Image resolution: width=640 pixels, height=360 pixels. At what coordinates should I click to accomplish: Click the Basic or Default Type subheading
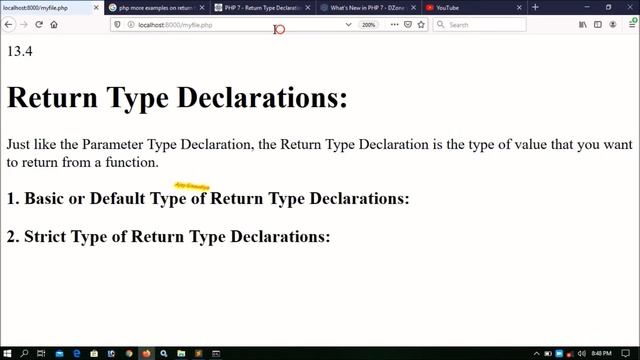point(208,198)
